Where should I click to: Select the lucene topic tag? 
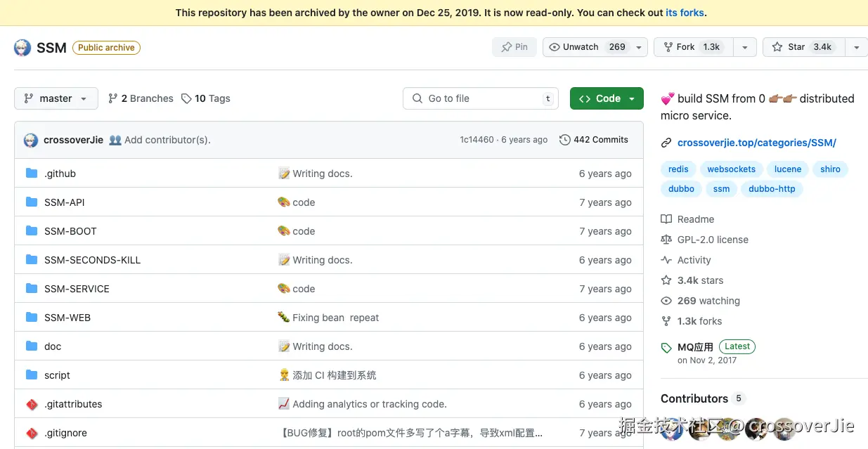pyautogui.click(x=788, y=169)
